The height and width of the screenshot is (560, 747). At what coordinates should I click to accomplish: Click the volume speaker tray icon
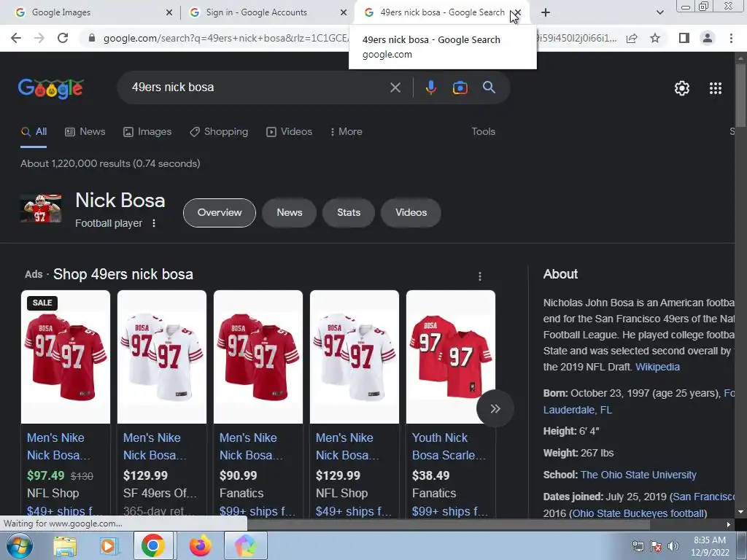pos(673,546)
